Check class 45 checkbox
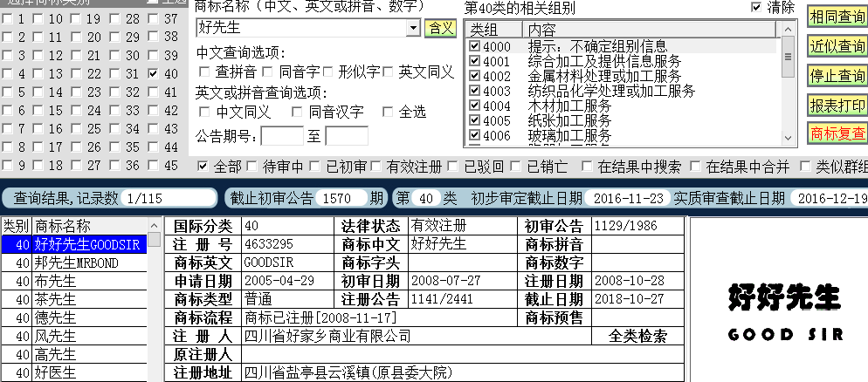This screenshot has width=868, height=382. 154,166
